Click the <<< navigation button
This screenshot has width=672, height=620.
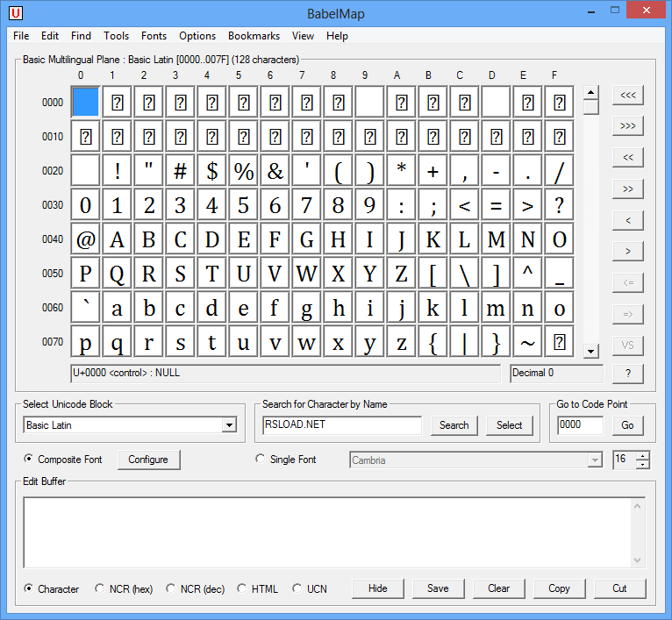click(627, 95)
